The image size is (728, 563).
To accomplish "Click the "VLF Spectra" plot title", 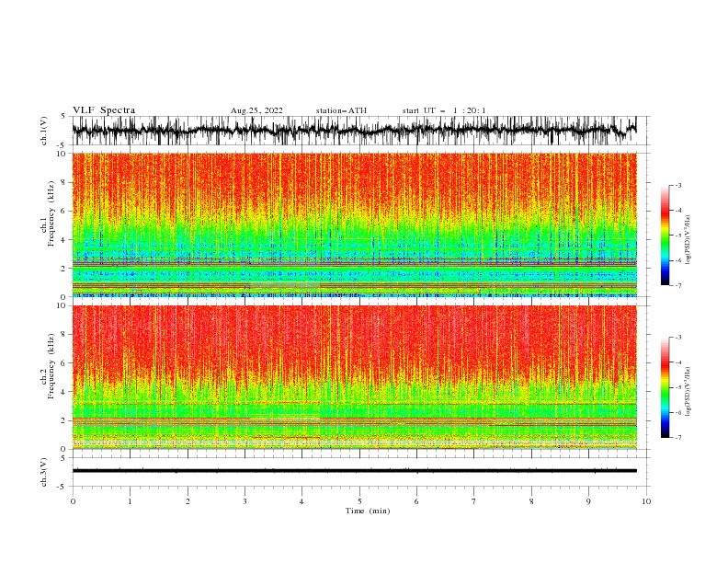I will [104, 110].
